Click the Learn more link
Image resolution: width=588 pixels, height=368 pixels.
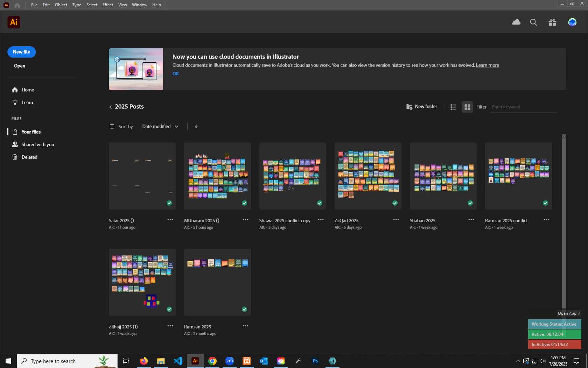point(488,65)
